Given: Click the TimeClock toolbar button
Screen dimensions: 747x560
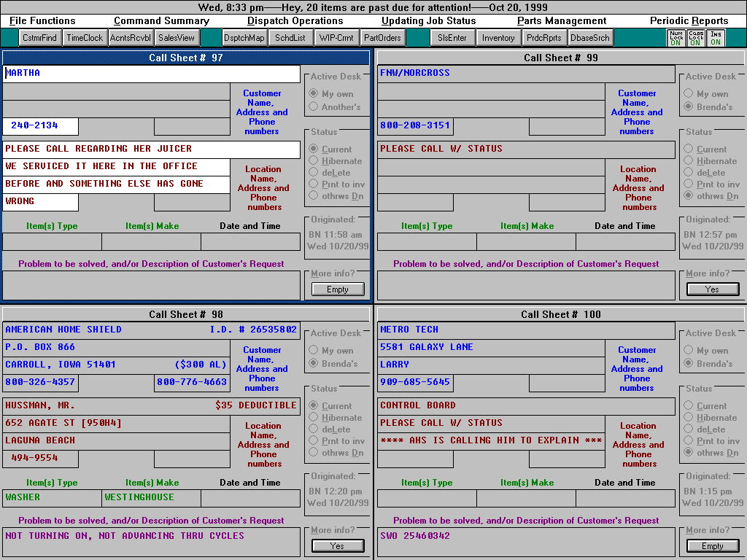Looking at the screenshot, I should pyautogui.click(x=85, y=38).
